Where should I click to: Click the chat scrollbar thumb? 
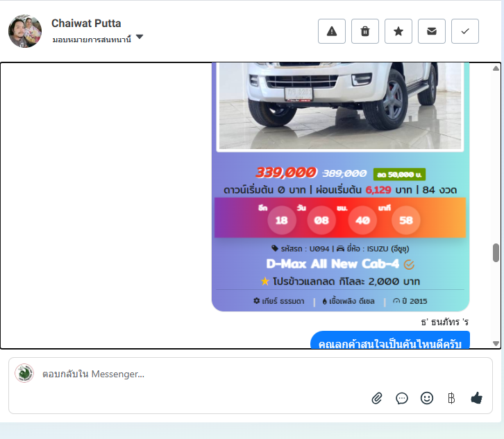[x=496, y=252]
